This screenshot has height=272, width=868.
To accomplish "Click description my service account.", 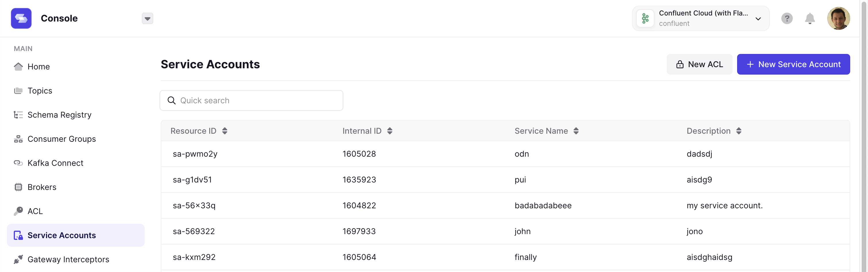I will pyautogui.click(x=724, y=206).
